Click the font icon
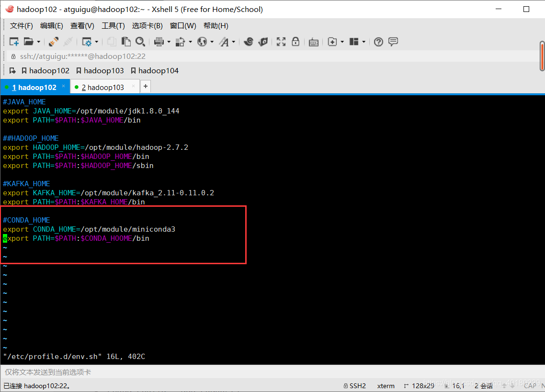Screen dimensions: 545x392 click(x=224, y=42)
